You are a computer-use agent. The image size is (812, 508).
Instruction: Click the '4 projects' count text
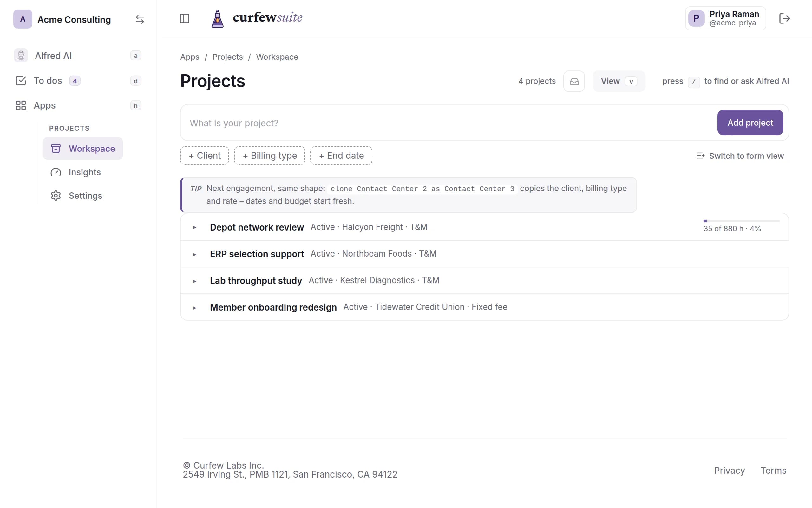click(x=537, y=81)
